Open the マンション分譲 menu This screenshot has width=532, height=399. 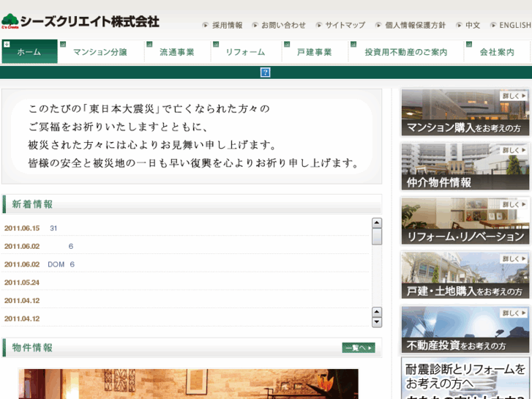101,52
